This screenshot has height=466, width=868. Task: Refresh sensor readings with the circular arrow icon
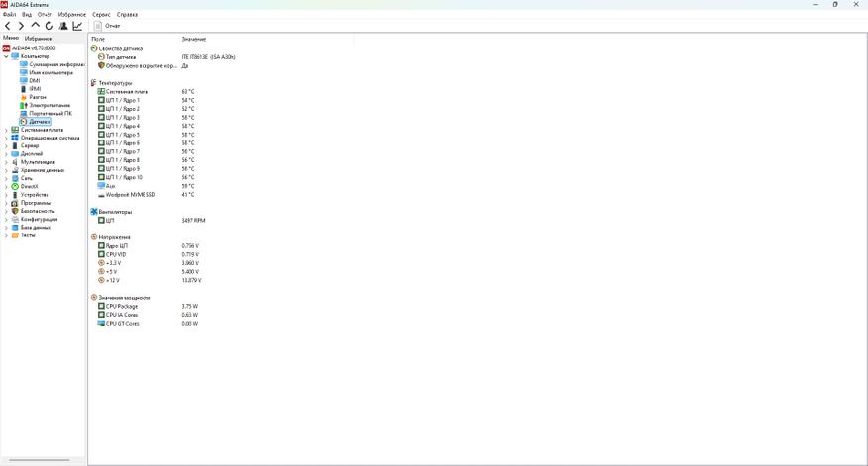click(x=49, y=26)
